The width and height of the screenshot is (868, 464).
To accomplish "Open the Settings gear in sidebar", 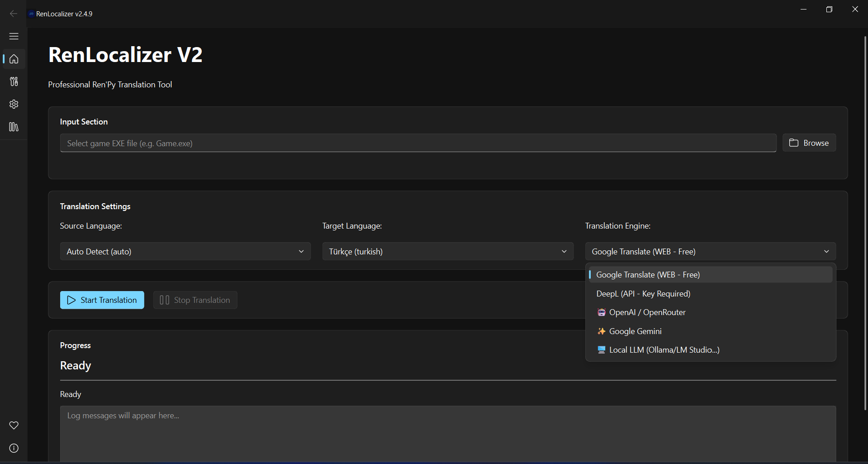I will (14, 104).
